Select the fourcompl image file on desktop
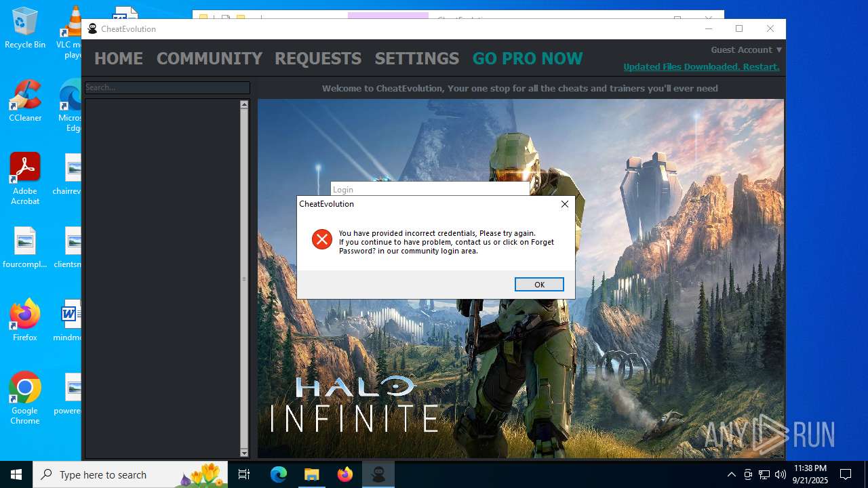 (25, 247)
